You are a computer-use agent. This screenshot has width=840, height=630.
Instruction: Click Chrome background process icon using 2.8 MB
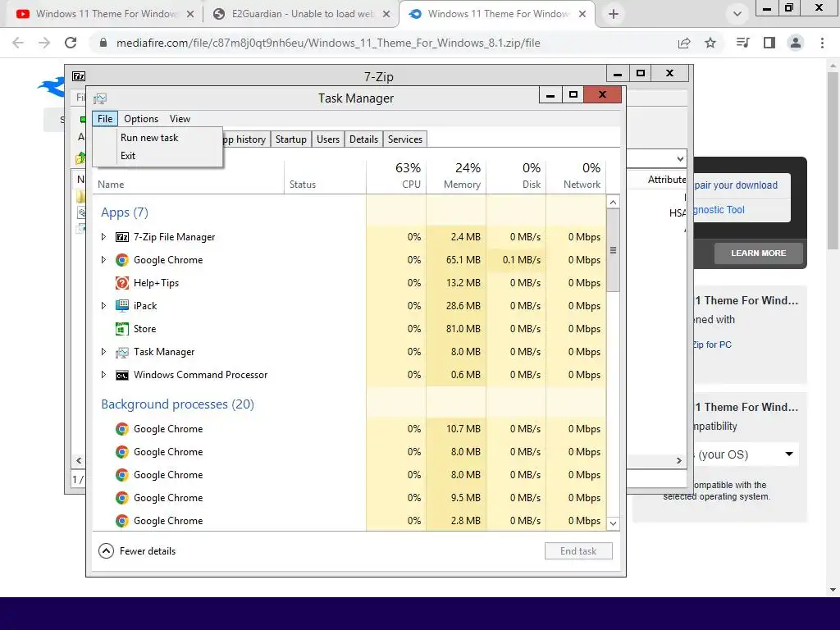pyautogui.click(x=122, y=521)
